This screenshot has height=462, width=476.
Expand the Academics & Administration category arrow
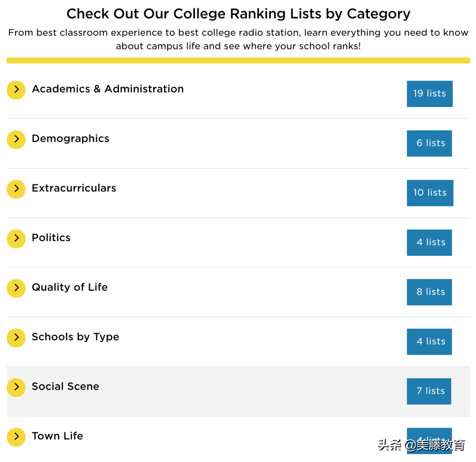pyautogui.click(x=16, y=90)
